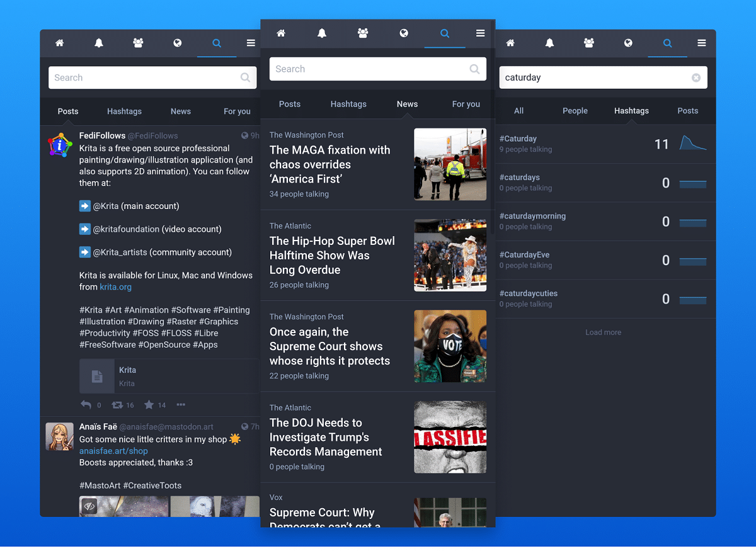Viewport: 756px width, 551px height.
Task: Open notifications bell in the center panel
Action: (322, 33)
